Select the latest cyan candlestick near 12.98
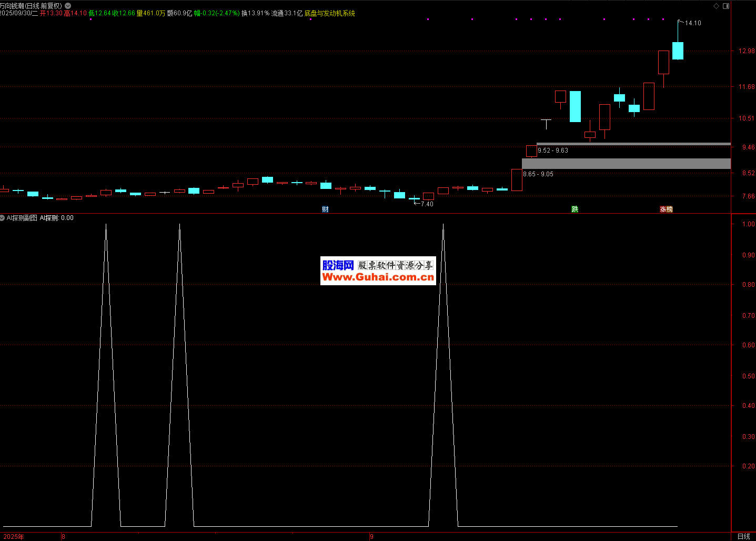This screenshot has width=756, height=541. click(x=678, y=51)
